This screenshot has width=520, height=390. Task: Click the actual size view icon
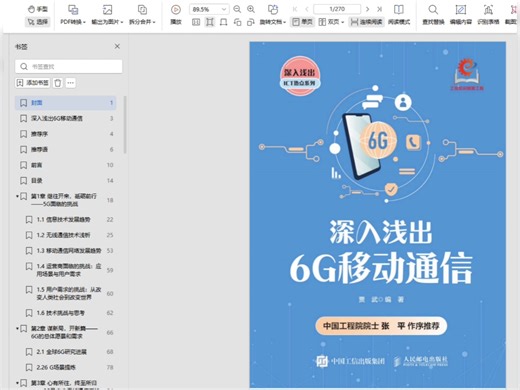[x=196, y=22]
